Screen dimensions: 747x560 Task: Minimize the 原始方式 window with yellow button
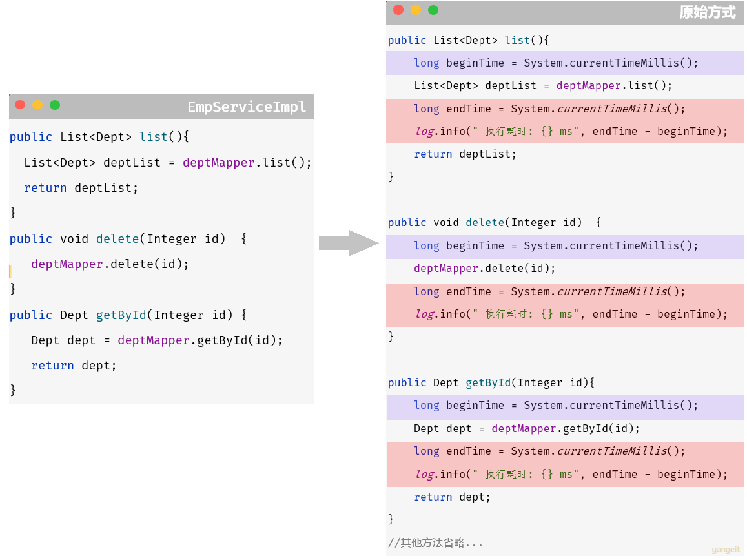(x=416, y=10)
